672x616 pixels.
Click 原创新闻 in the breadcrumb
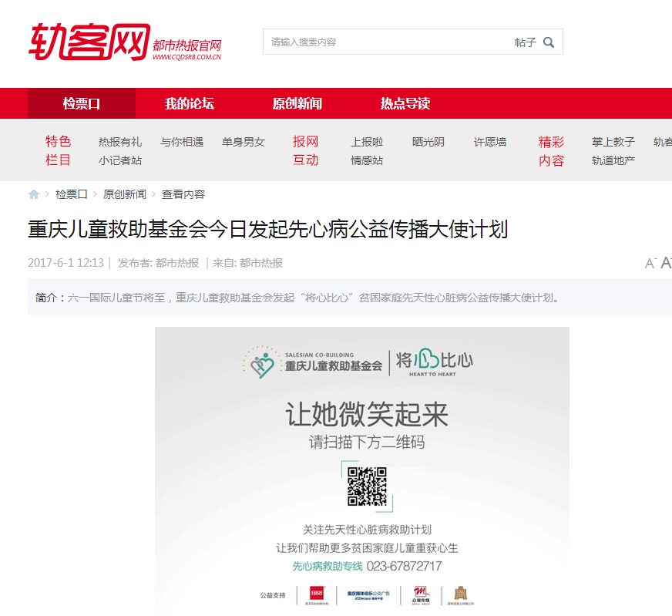[125, 194]
